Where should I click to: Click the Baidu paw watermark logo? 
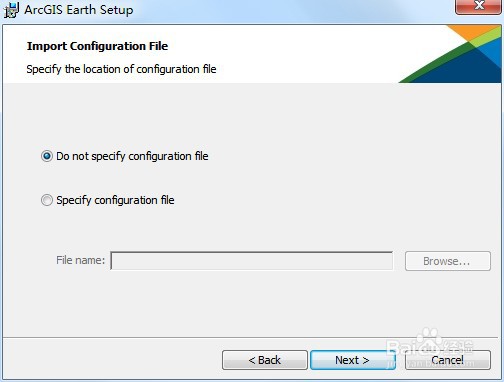point(430,340)
